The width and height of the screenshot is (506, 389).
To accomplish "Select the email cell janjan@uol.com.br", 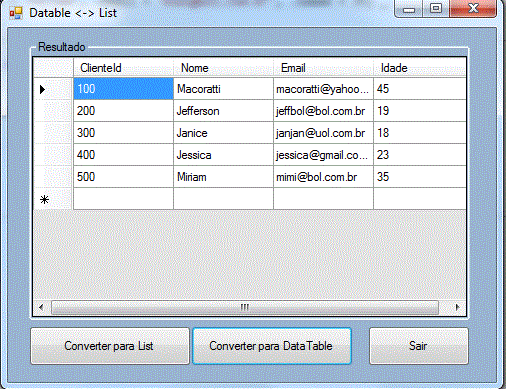I will (x=323, y=133).
